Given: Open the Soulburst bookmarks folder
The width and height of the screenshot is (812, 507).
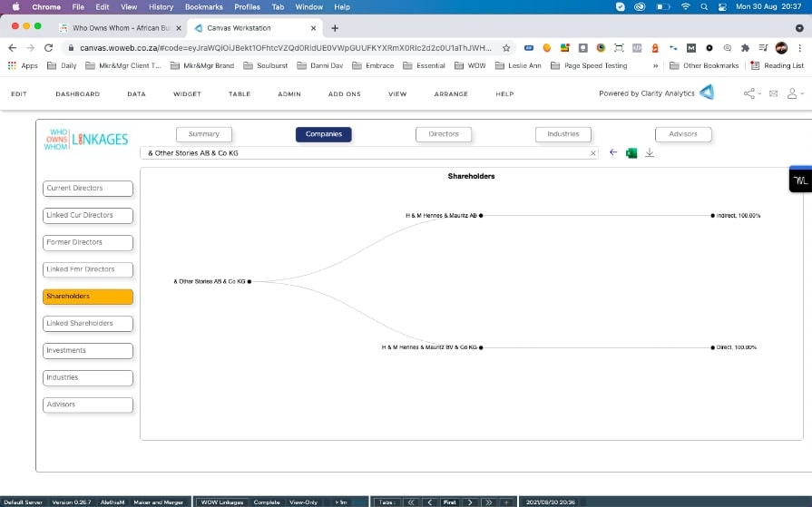Looking at the screenshot, I should 266,66.
